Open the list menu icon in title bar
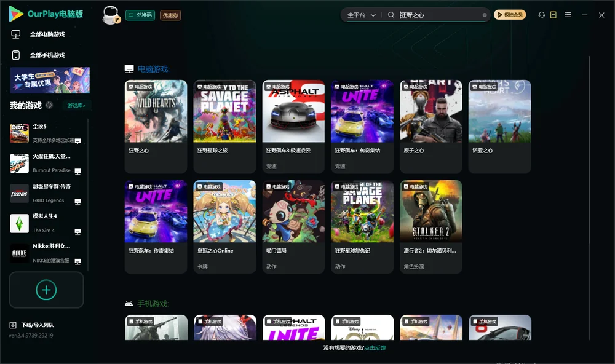Screen dimensions: 615x364 click(568, 15)
